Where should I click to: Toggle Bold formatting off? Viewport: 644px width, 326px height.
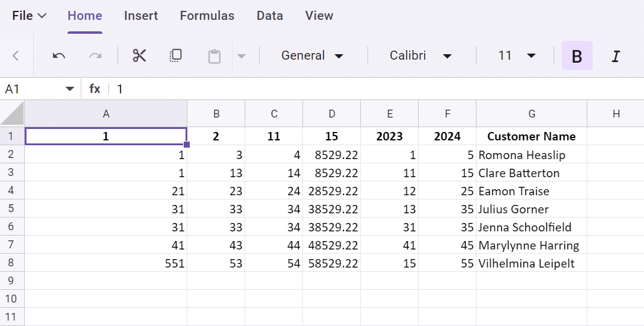[x=577, y=56]
